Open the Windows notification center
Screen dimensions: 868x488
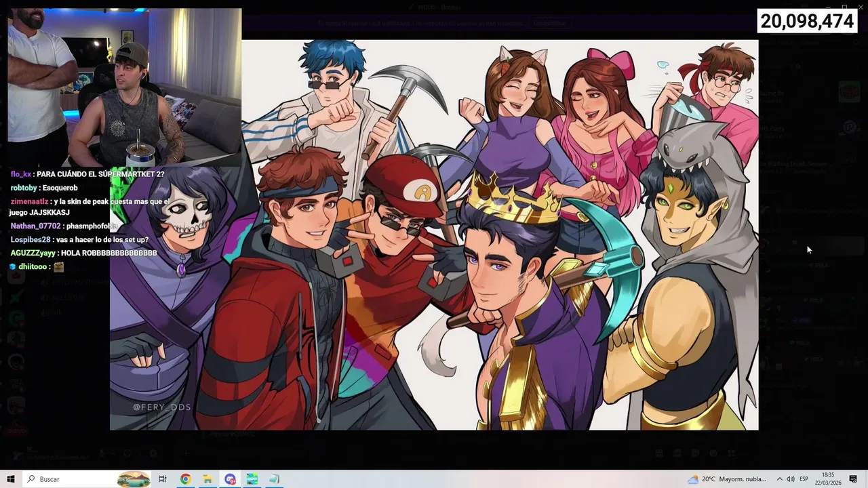pos(854,479)
